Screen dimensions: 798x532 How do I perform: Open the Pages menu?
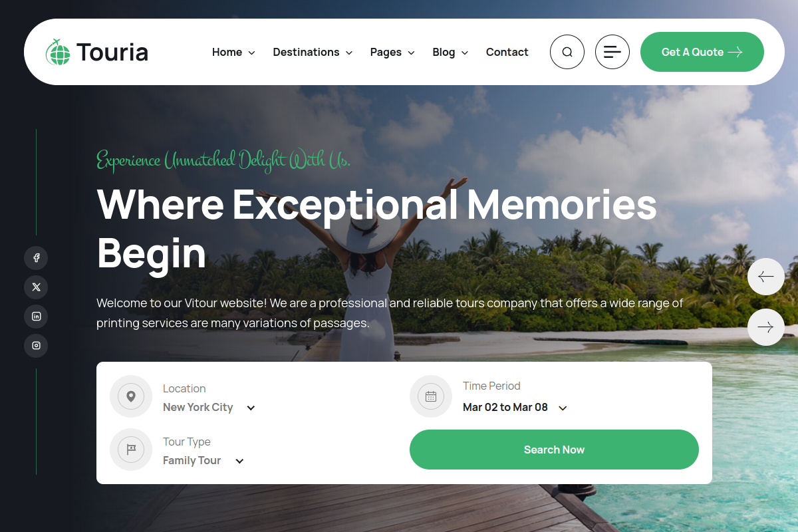[392, 52]
